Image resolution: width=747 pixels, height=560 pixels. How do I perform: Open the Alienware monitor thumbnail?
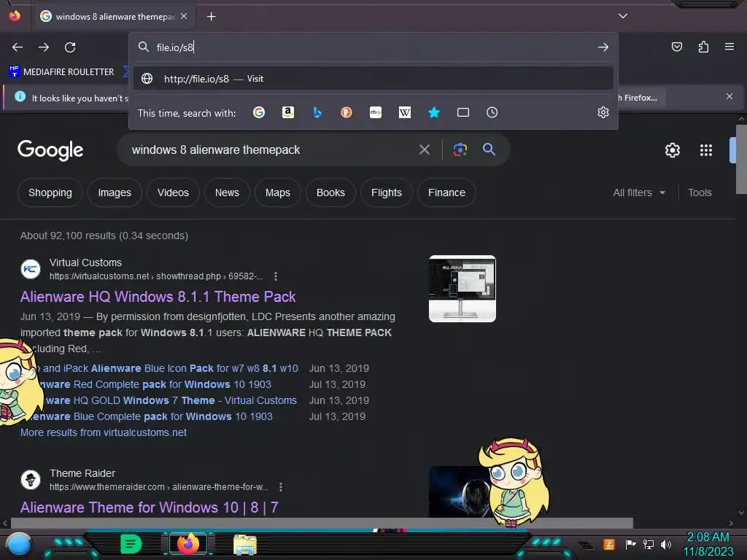pos(462,289)
